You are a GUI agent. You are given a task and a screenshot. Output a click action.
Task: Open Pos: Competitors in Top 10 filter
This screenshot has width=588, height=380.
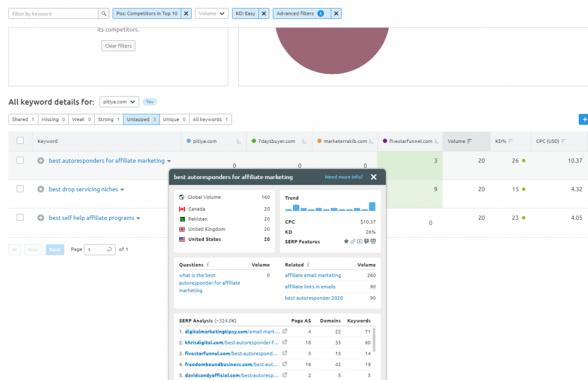(147, 14)
